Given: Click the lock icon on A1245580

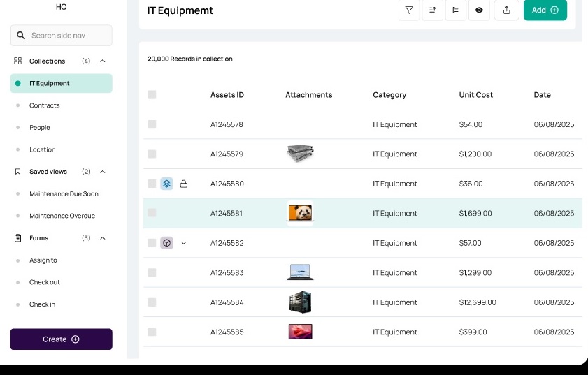Looking at the screenshot, I should click(184, 184).
